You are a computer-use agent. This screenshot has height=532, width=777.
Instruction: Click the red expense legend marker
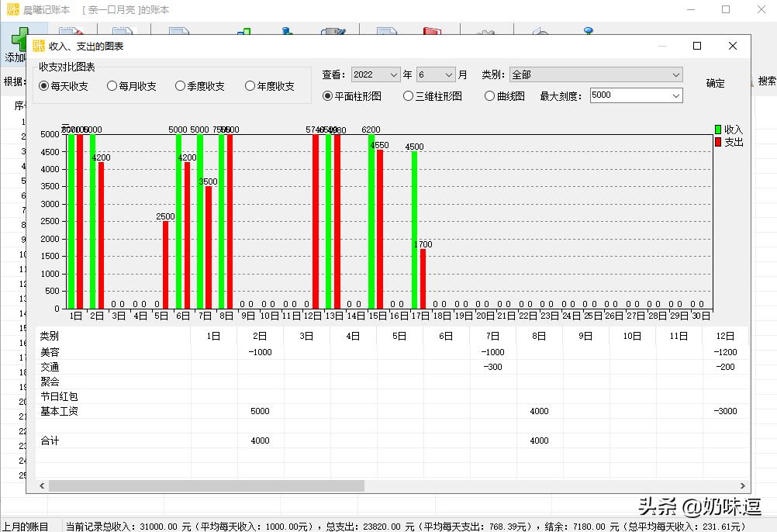click(x=718, y=143)
